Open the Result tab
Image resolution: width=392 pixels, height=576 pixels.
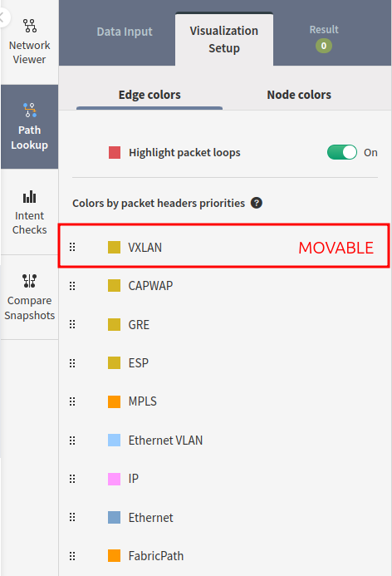pyautogui.click(x=324, y=38)
